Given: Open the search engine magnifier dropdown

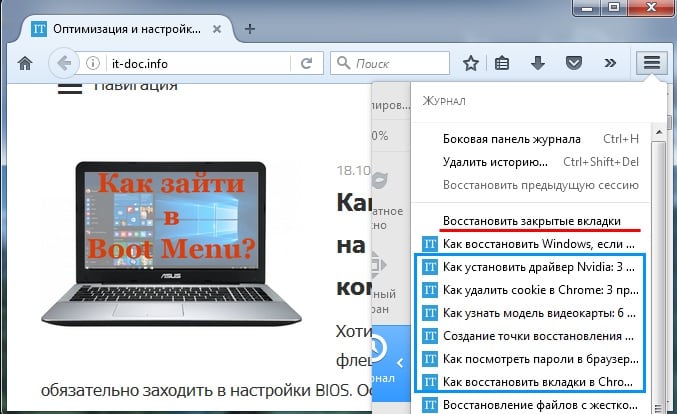Looking at the screenshot, I should [x=345, y=64].
